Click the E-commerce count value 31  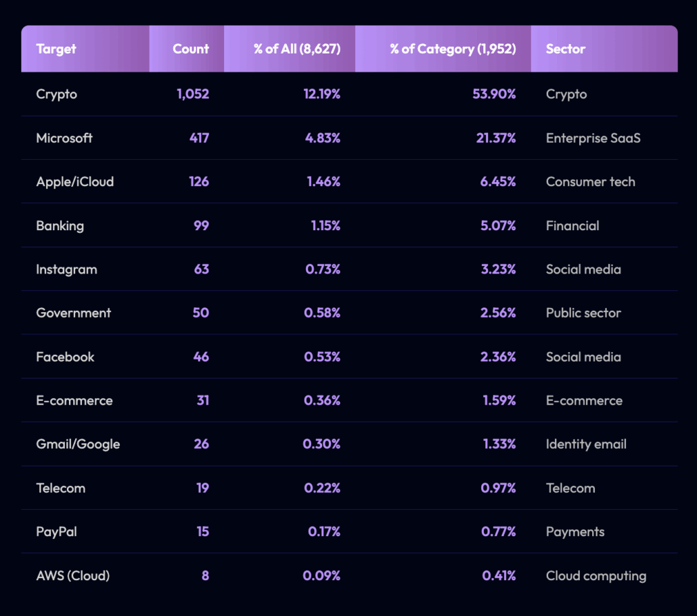tap(202, 401)
